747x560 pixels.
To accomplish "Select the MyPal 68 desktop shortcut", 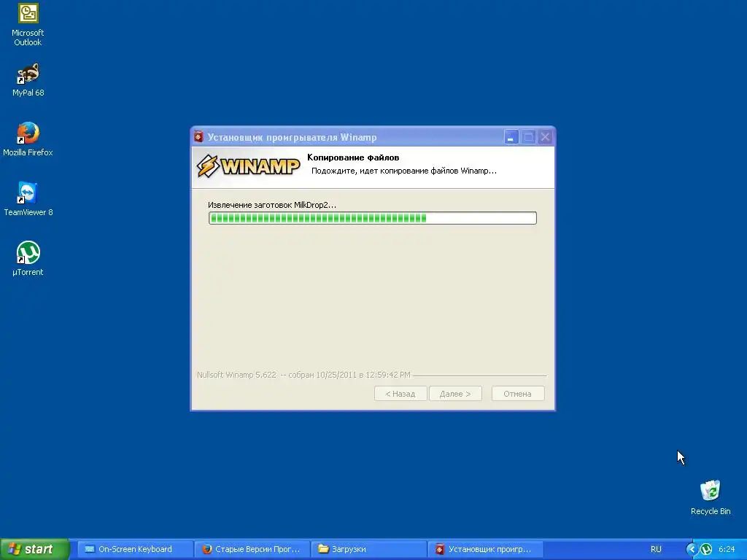I will tap(28, 80).
